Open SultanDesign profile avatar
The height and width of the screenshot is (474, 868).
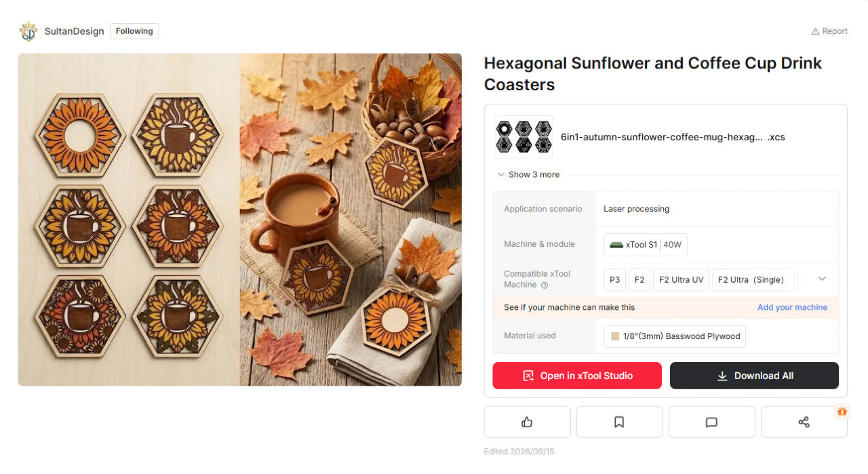(x=28, y=31)
